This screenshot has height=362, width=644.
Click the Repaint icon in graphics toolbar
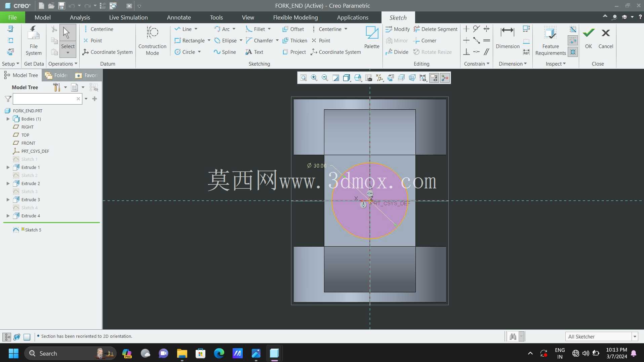click(x=335, y=78)
